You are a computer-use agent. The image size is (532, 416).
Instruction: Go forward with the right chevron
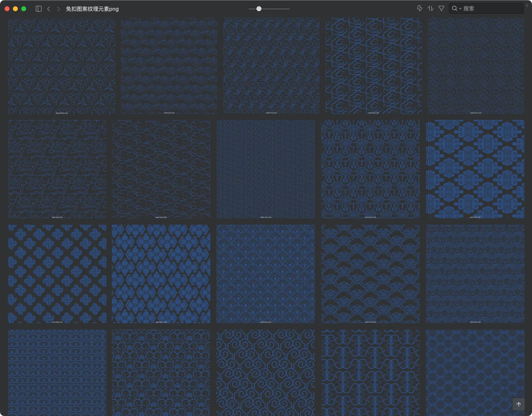[x=59, y=9]
